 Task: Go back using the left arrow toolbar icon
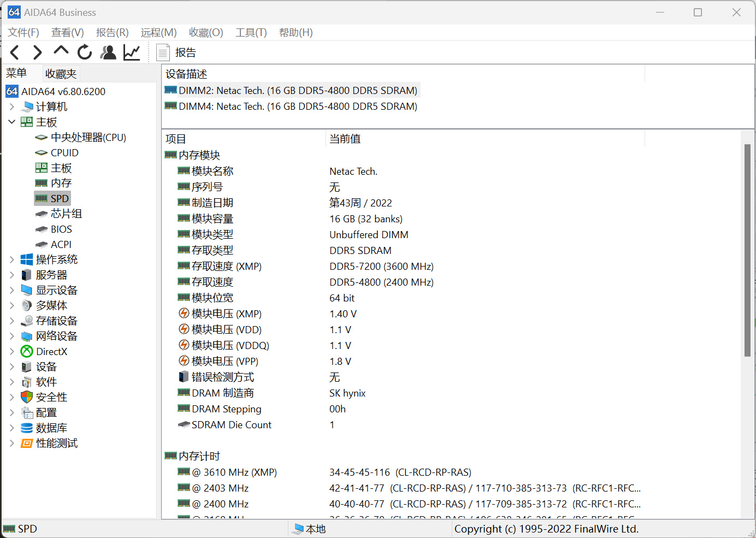[x=15, y=52]
